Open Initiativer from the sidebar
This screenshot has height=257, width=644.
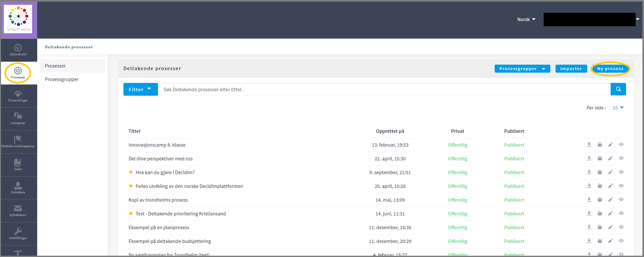(x=18, y=116)
